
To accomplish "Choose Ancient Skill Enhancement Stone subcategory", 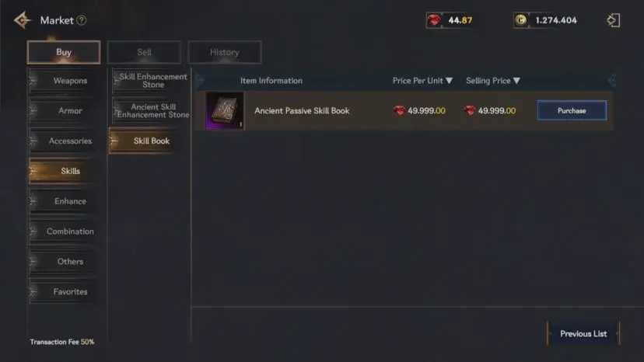I will [152, 111].
